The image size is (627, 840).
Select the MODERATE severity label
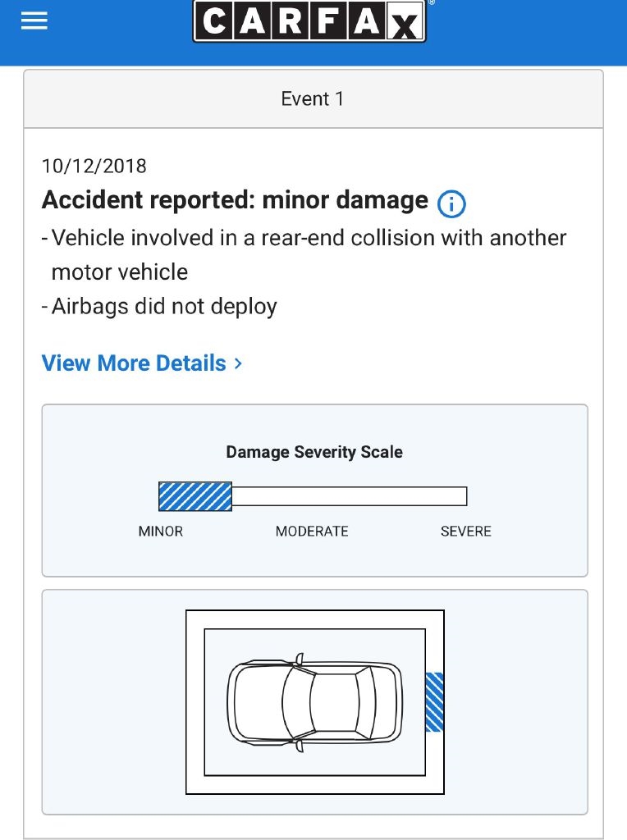coord(312,532)
